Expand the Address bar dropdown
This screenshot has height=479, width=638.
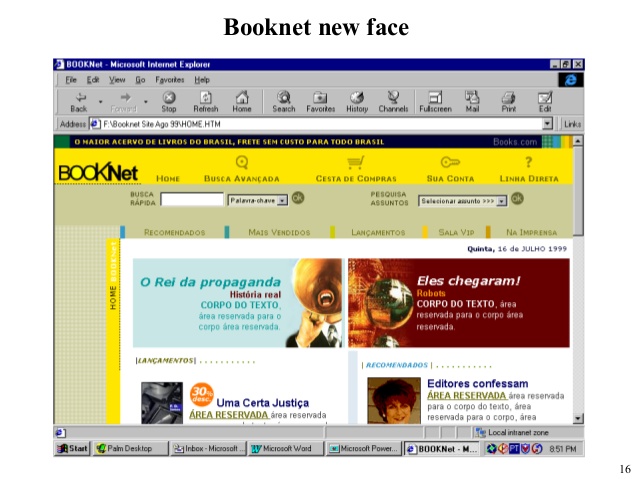click(547, 123)
